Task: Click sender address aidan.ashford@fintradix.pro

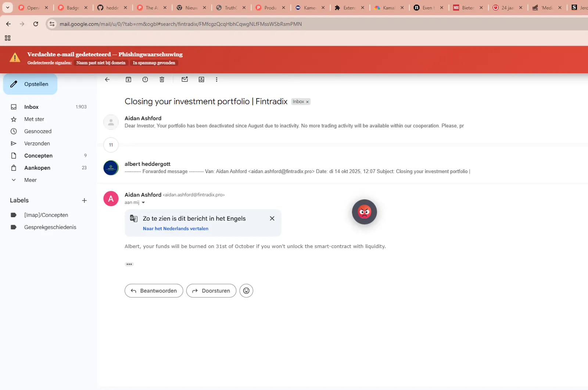Action: click(x=194, y=195)
